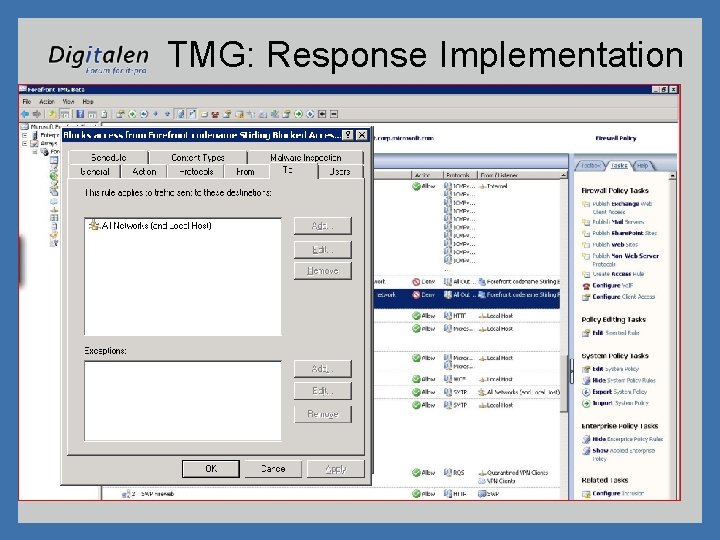Click Publish SharePoint Sites link
Viewport: 720px width, 540px height.
(x=624, y=233)
